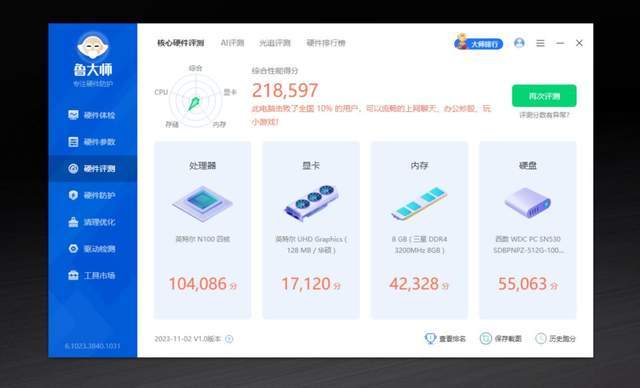Open 工具市场 in the sidebar

[92, 275]
